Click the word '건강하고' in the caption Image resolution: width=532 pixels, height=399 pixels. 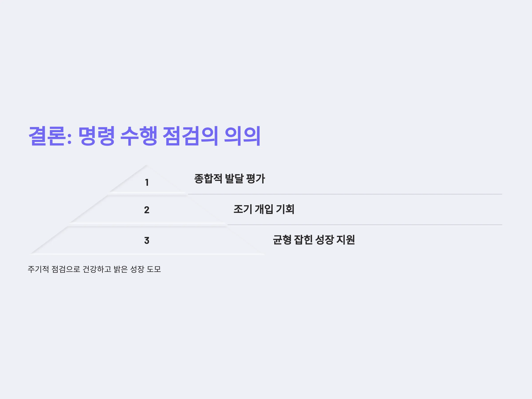(x=97, y=269)
